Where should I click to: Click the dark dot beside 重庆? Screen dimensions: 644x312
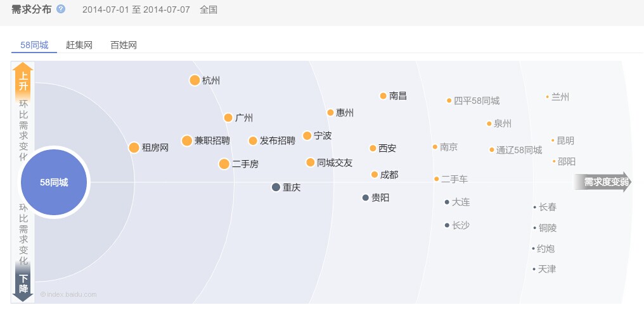point(276,187)
